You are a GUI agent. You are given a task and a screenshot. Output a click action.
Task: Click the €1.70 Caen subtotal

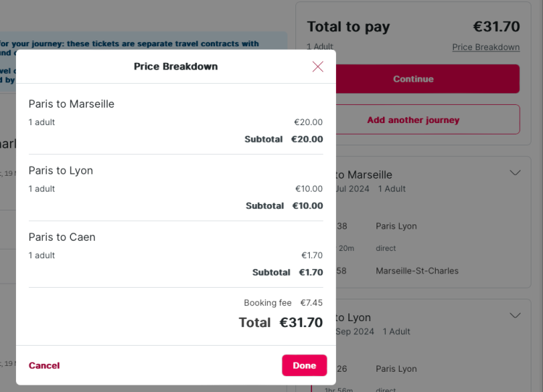pos(311,272)
